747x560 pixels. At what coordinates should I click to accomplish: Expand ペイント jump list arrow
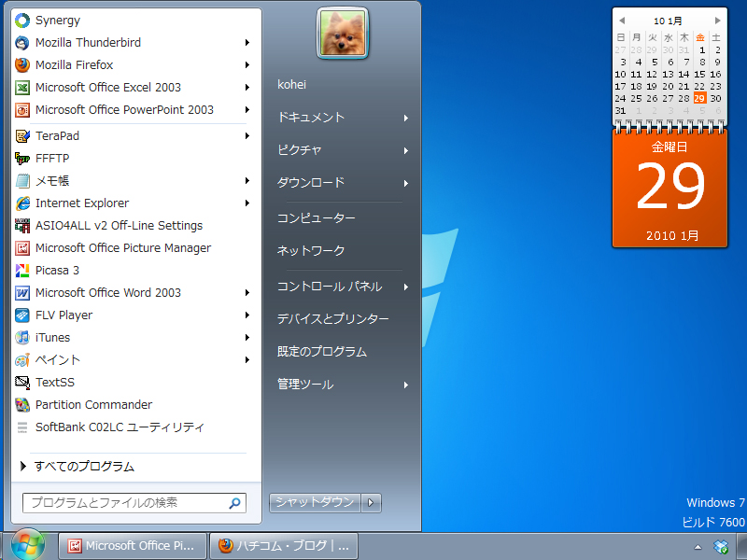click(247, 360)
